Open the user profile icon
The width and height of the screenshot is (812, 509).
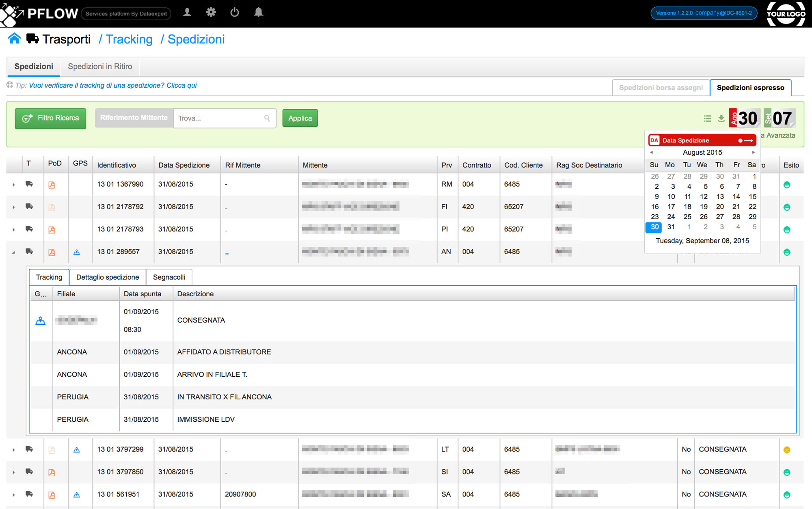click(x=187, y=13)
